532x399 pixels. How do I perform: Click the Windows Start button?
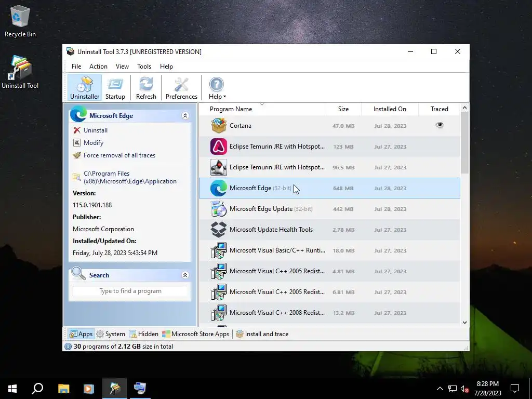(x=12, y=389)
